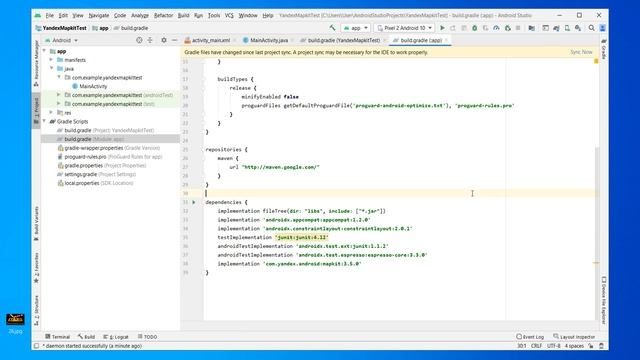Click the Sync Now link
Image resolution: width=640 pixels, height=360 pixels.
pos(581,52)
